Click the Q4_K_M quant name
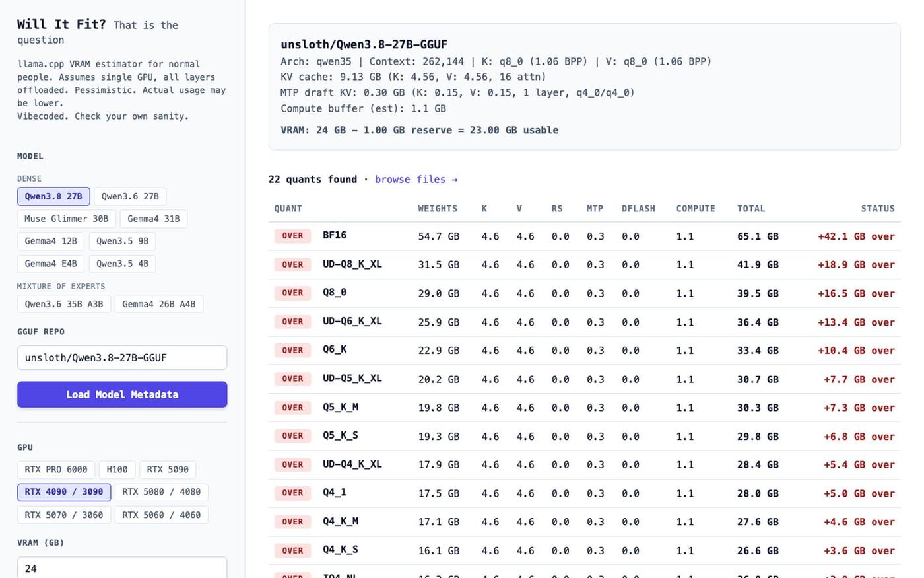Screen dimensions: 924x578 [x=341, y=521]
